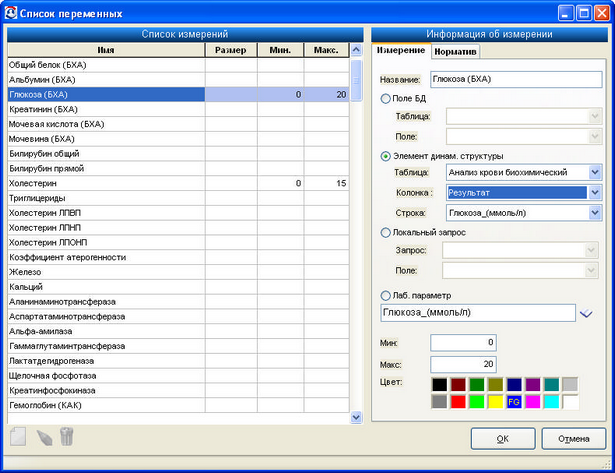Select the Коэффициент атерогенности row
Screen dimensions: 615x473
pyautogui.click(x=178, y=257)
